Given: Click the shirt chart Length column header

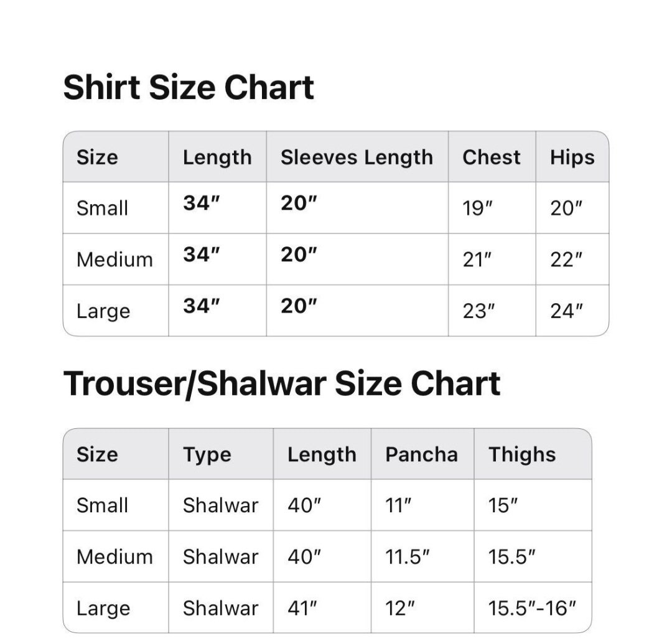Looking at the screenshot, I should [x=217, y=157].
